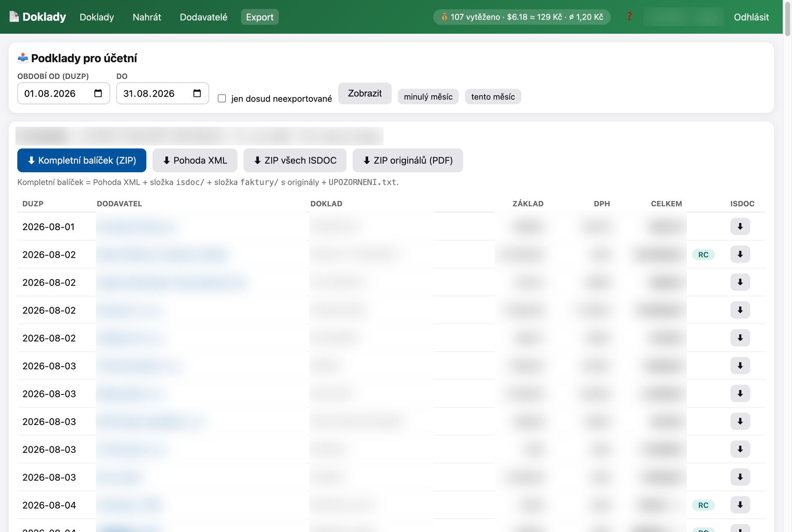
Task: Click the Doklady logo in header
Action: (38, 17)
